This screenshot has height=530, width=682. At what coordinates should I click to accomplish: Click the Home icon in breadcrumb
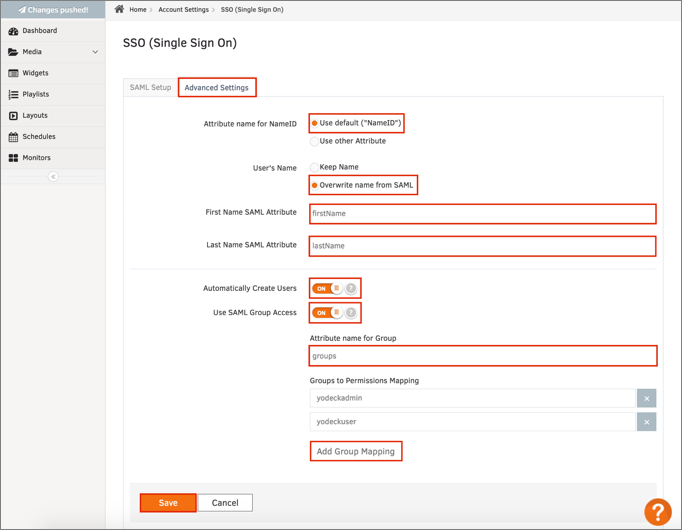(120, 9)
